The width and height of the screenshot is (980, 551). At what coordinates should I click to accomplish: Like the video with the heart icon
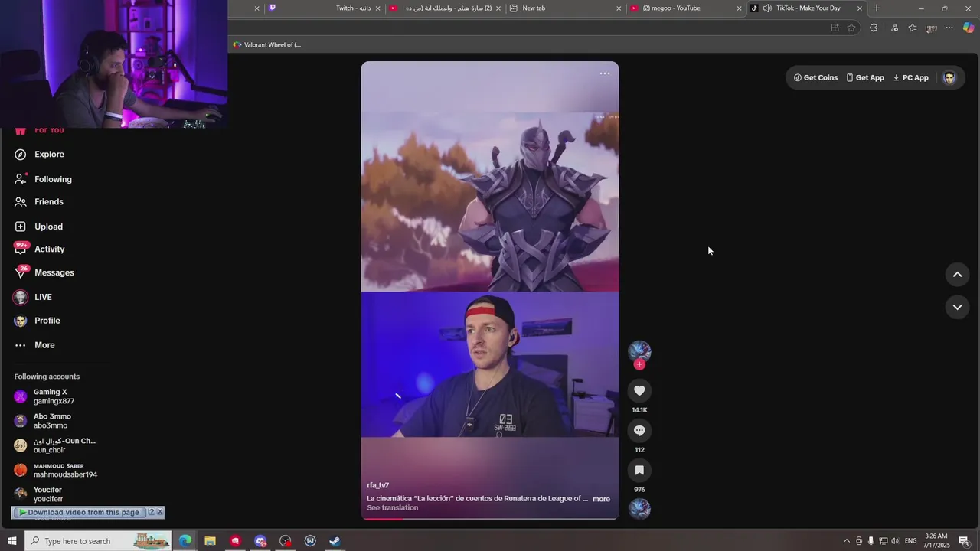[639, 391]
